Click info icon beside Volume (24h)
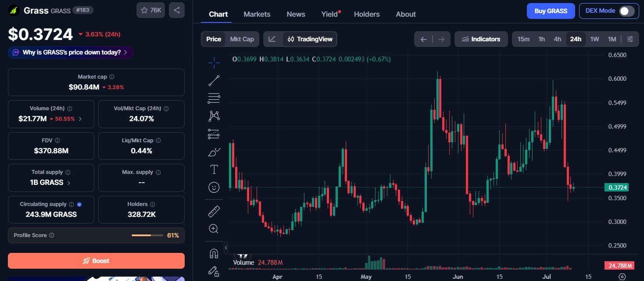 (x=70, y=108)
